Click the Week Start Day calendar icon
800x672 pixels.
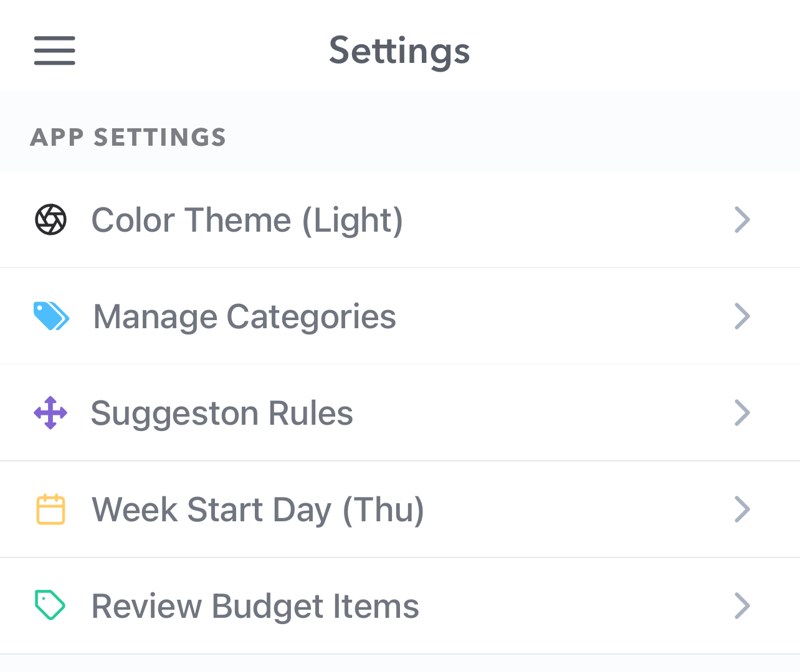coord(50,509)
